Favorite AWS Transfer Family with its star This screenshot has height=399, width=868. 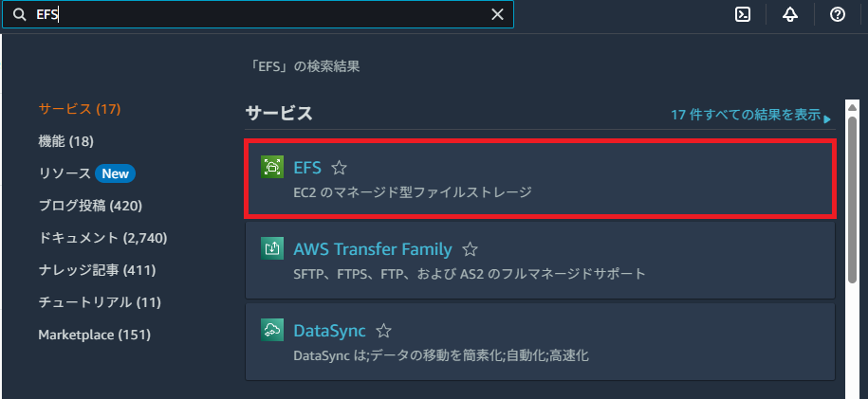470,249
